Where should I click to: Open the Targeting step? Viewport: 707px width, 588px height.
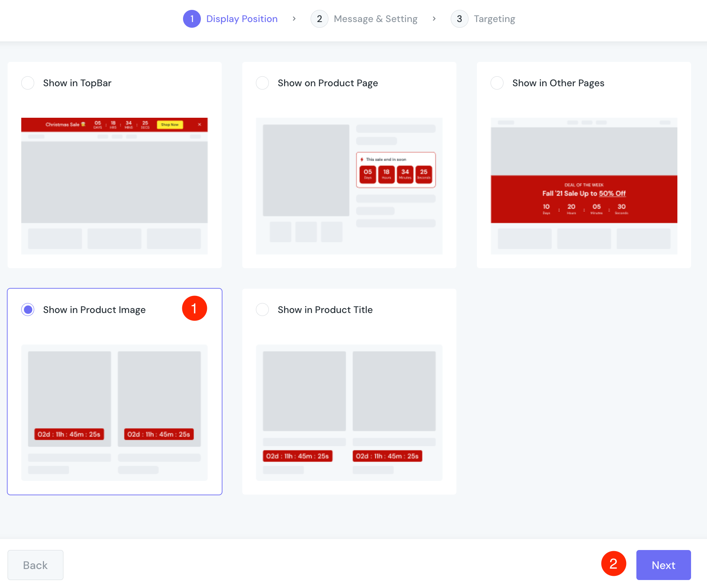pos(494,19)
